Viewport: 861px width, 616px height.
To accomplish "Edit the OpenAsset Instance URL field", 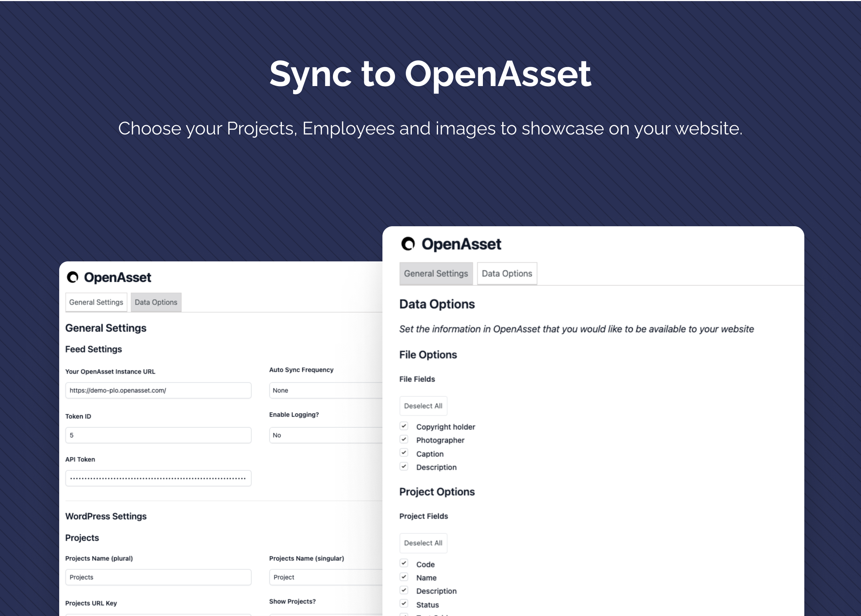I will [158, 390].
